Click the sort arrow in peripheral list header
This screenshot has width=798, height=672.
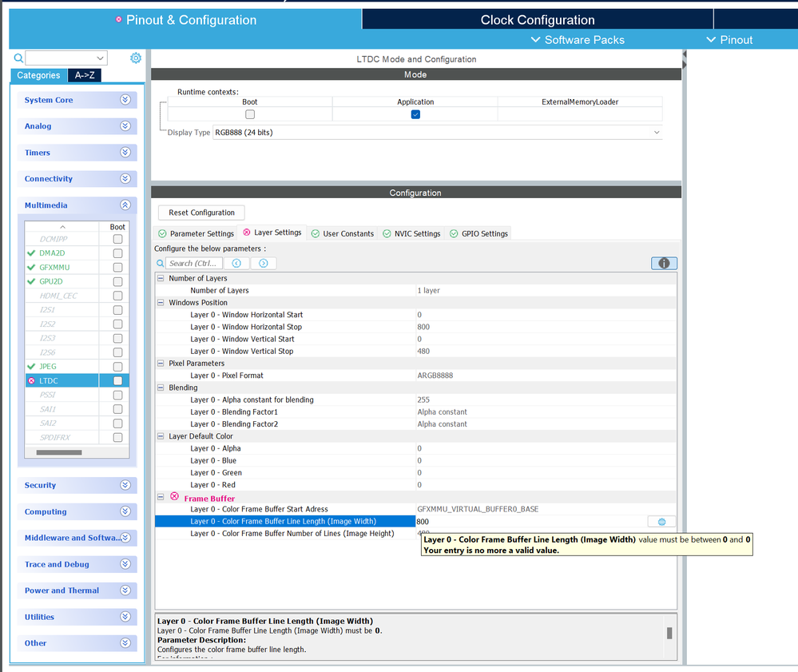tap(62, 227)
